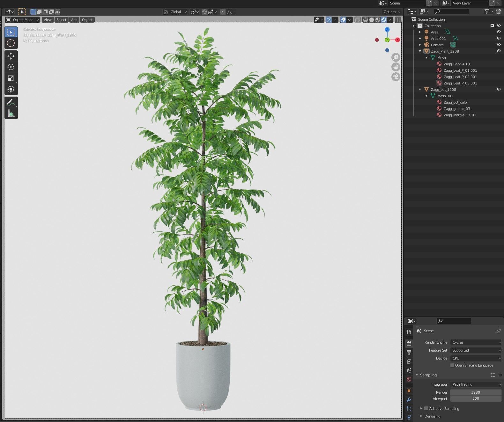This screenshot has height=422, width=504.
Task: Pin the Scene properties panel
Action: pos(499,331)
